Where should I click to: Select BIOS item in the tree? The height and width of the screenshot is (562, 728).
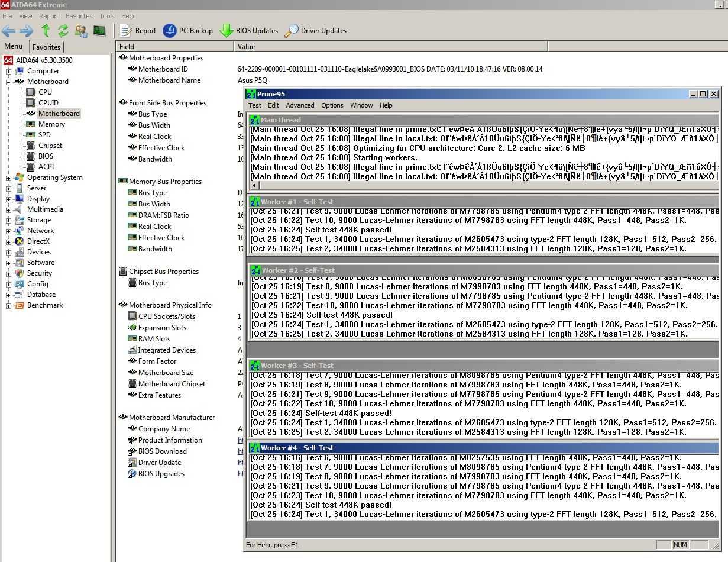point(46,156)
